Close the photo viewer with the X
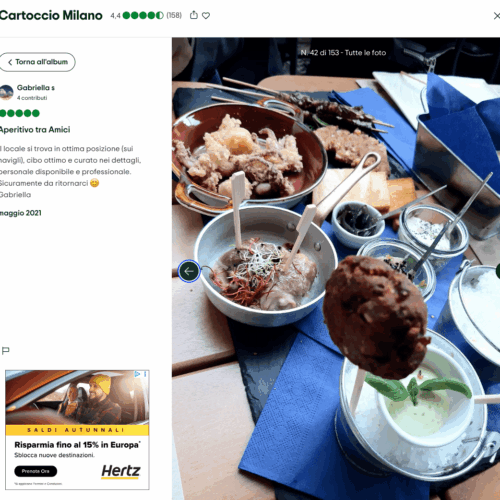The height and width of the screenshot is (500, 500). click(x=496, y=16)
